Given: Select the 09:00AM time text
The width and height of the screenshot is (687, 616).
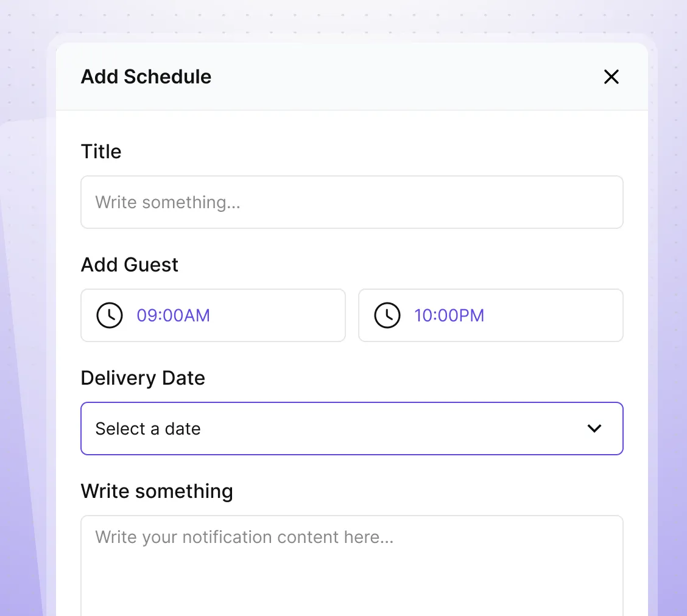Looking at the screenshot, I should (173, 315).
